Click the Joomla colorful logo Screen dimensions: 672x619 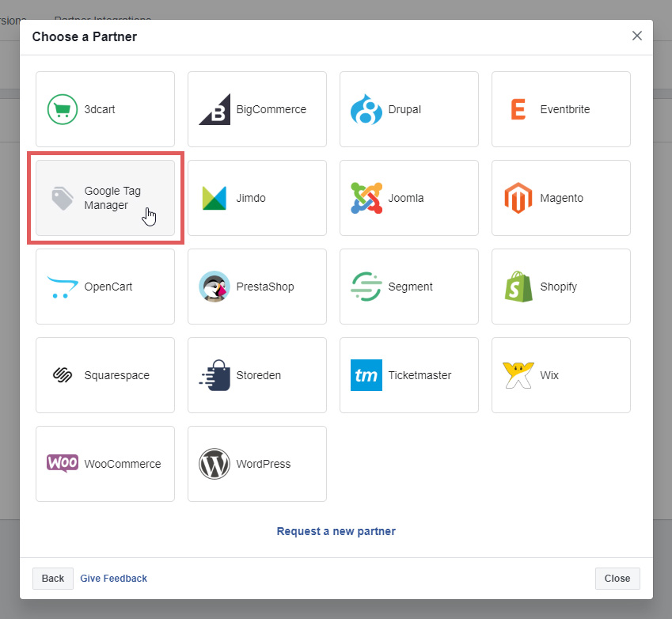[x=366, y=198]
